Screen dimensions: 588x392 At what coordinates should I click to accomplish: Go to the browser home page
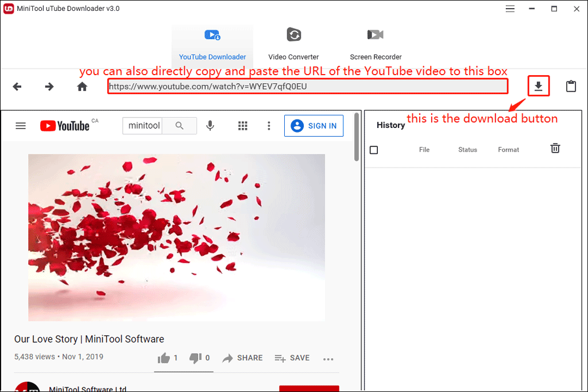point(82,86)
